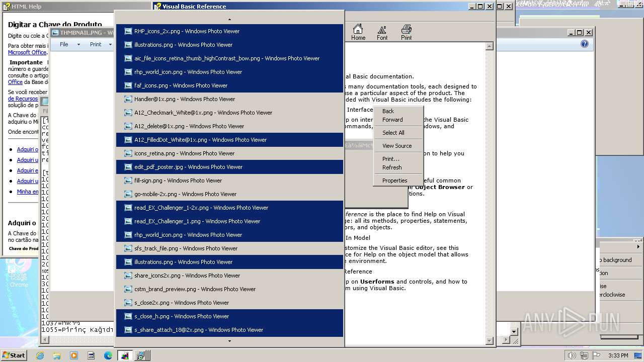Viewport: 644px width, 362px height.
Task: Choose View Source from the context menu
Action: [x=398, y=146]
